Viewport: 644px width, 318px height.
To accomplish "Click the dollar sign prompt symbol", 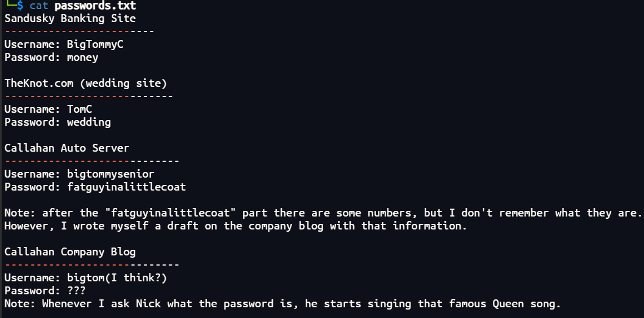I will coord(20,6).
